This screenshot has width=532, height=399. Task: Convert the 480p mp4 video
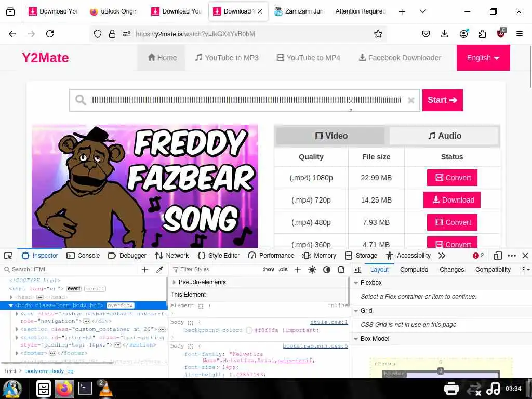coord(452,222)
